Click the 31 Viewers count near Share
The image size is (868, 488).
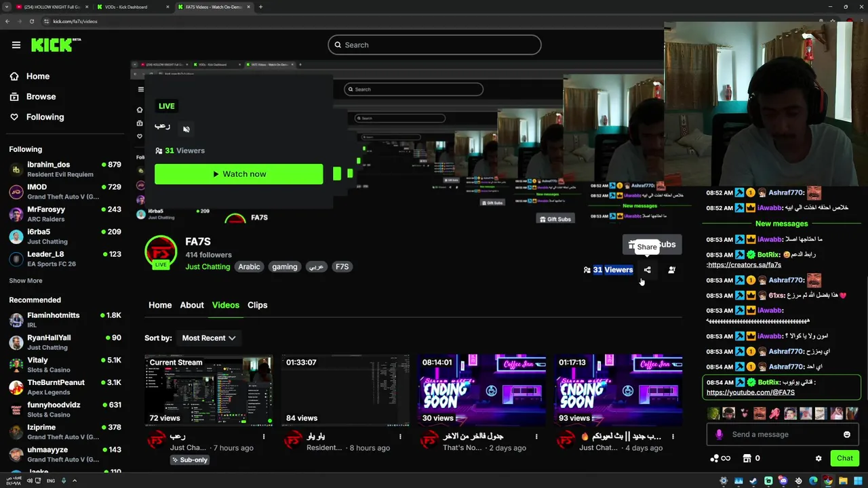coord(613,270)
